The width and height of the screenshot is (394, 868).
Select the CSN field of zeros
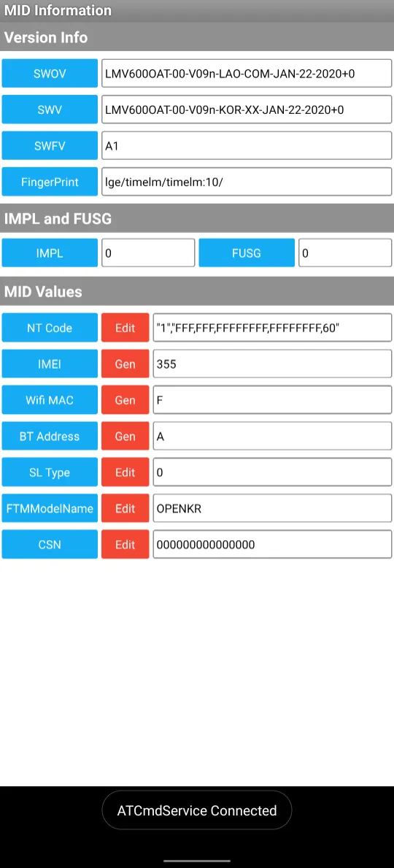click(x=272, y=544)
